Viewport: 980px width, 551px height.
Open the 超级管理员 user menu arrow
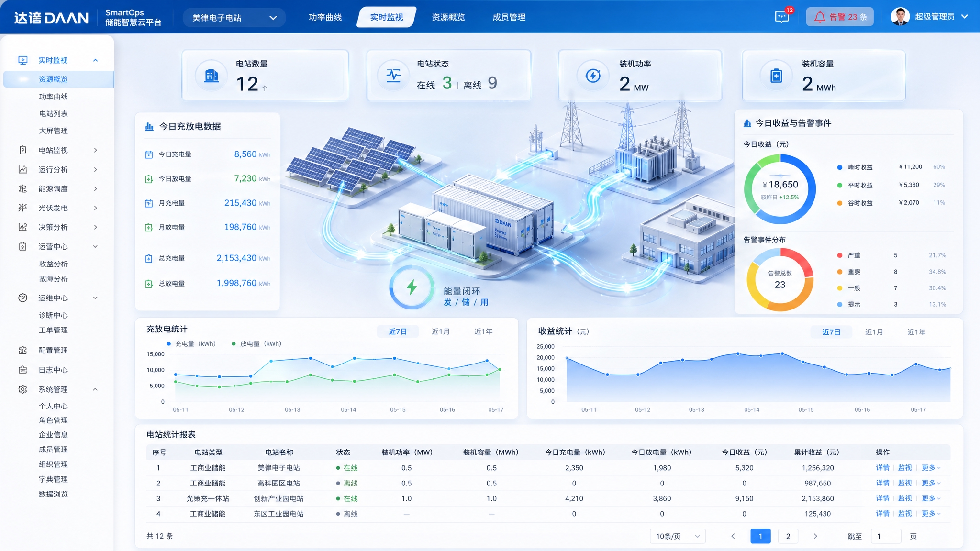tap(965, 17)
